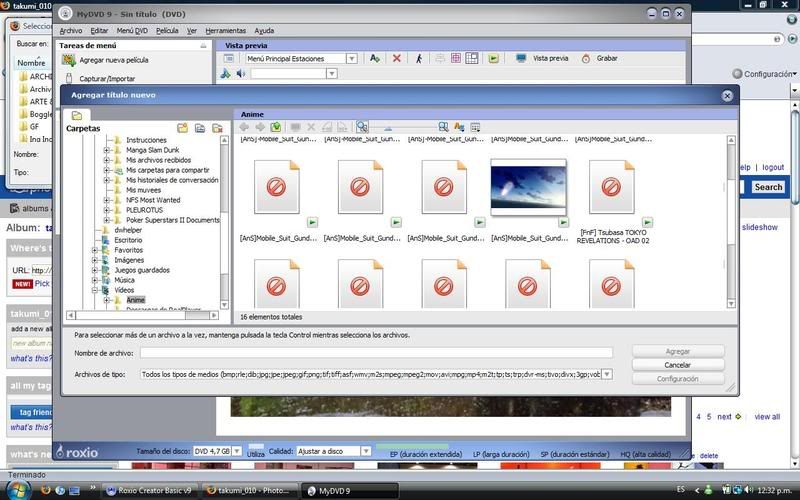Open the Archivo menu
800x500 pixels.
click(x=70, y=31)
